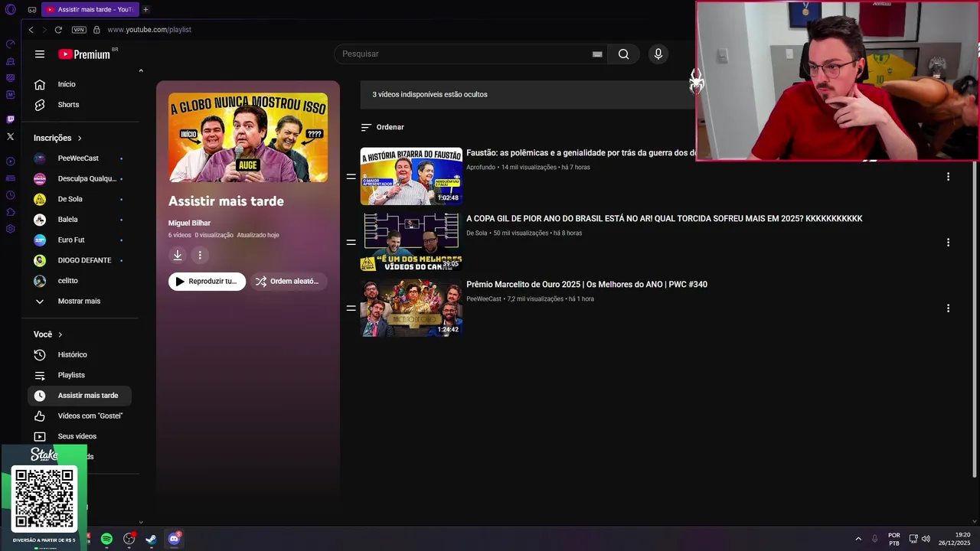Open Spotify from the taskbar
This screenshot has height=551, width=980.
[106, 539]
